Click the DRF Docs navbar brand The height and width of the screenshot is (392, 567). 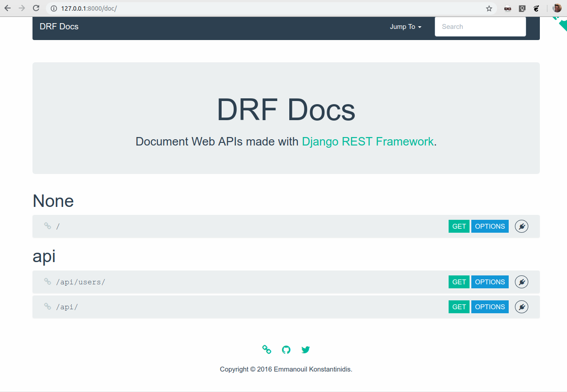(59, 27)
